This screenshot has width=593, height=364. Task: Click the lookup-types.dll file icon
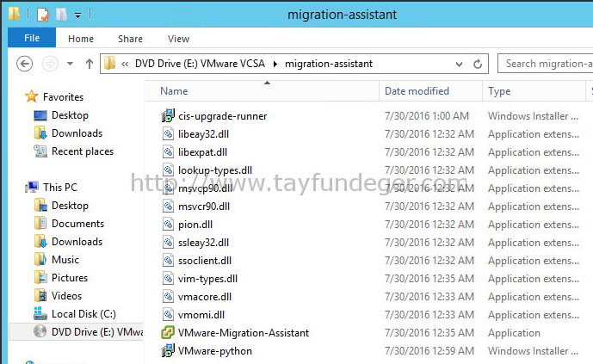pyautogui.click(x=168, y=170)
